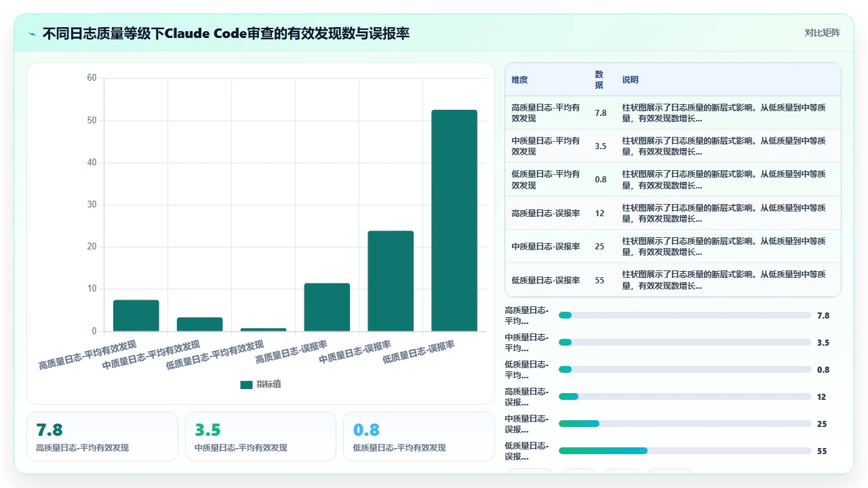This screenshot has height=488, width=868.
Task: Select the 数据 column header in the table
Action: tap(599, 79)
